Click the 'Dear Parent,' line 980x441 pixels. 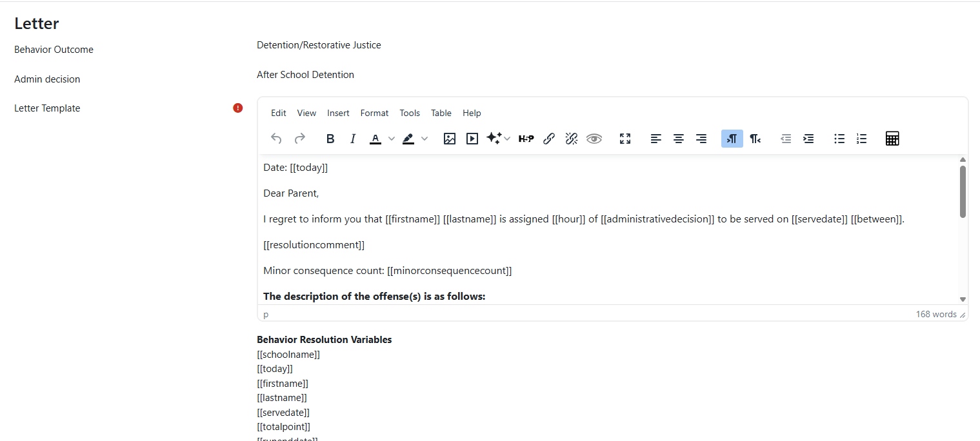coord(291,193)
